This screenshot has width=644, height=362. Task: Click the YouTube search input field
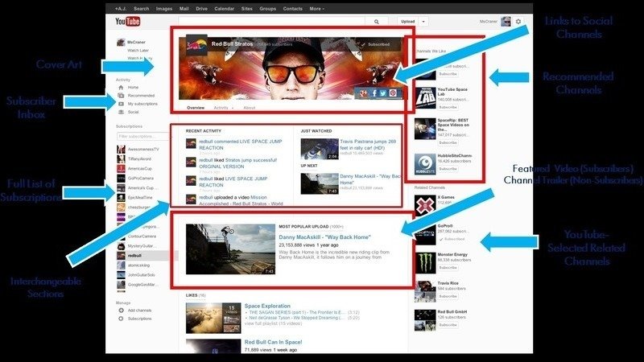(x=271, y=22)
